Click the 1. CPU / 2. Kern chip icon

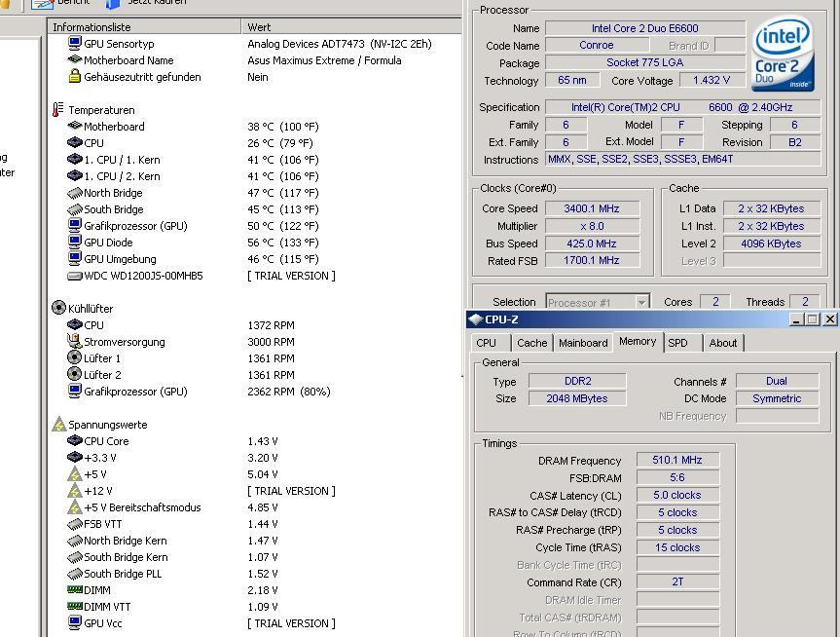pos(75,176)
